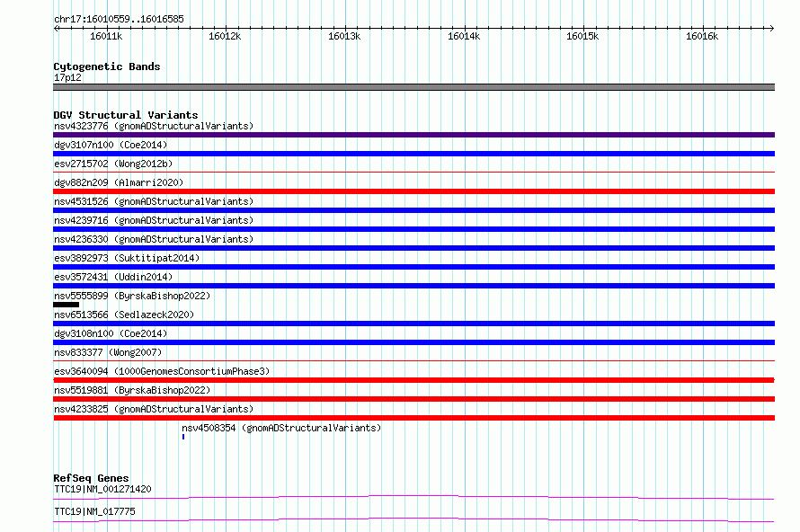Open dgv882n209 (Almarri2020) variant label

(119, 182)
